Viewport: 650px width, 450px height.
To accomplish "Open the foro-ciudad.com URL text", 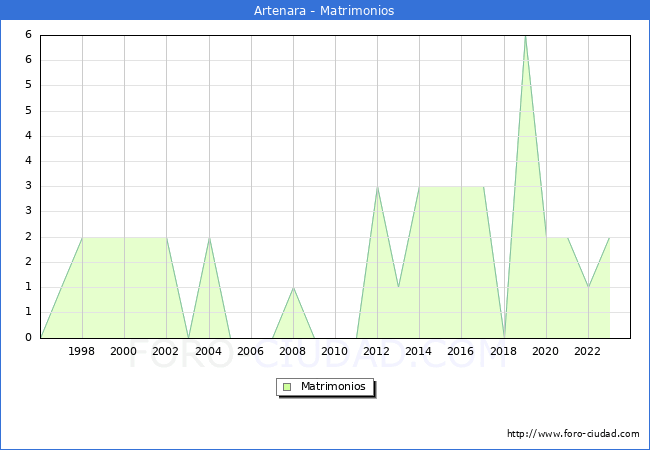I will click(x=573, y=434).
